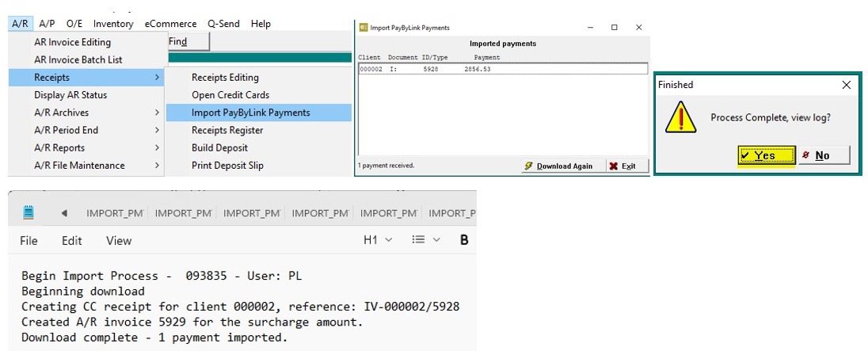Close the Finished dialog
This screenshot has height=351, width=868.
[x=847, y=85]
